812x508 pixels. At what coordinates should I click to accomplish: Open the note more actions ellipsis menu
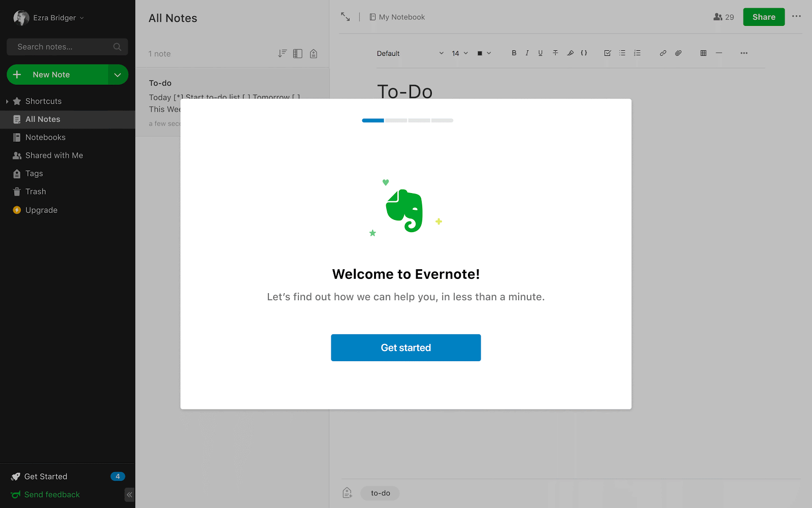pyautogui.click(x=797, y=16)
